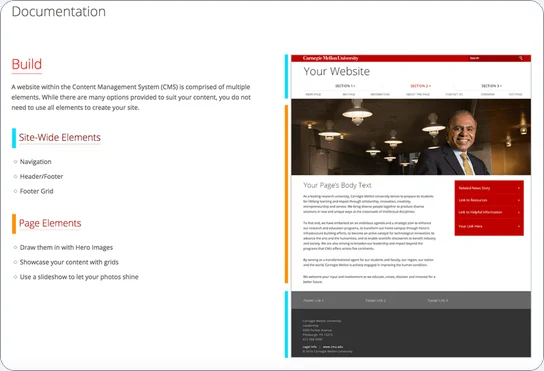Open Related News Story in red sidebar
Viewport: 544px width, 371px height.
click(474, 188)
